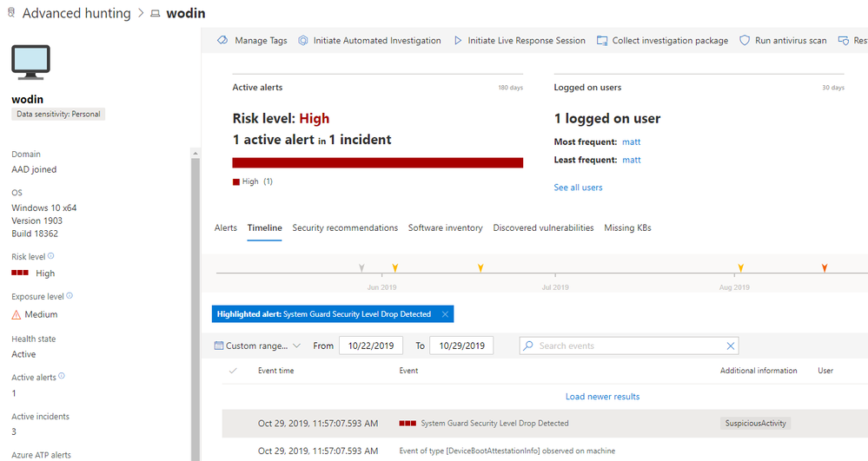Select the Timeline tab
This screenshot has height=461, width=868.
click(x=265, y=227)
